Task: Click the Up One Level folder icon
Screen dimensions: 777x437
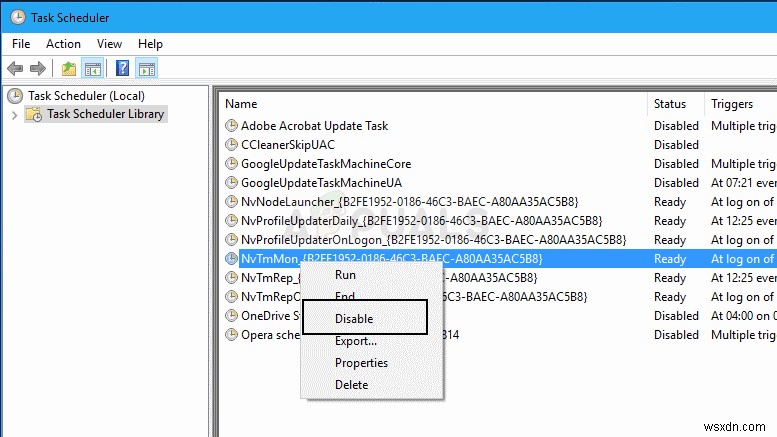Action: point(69,68)
